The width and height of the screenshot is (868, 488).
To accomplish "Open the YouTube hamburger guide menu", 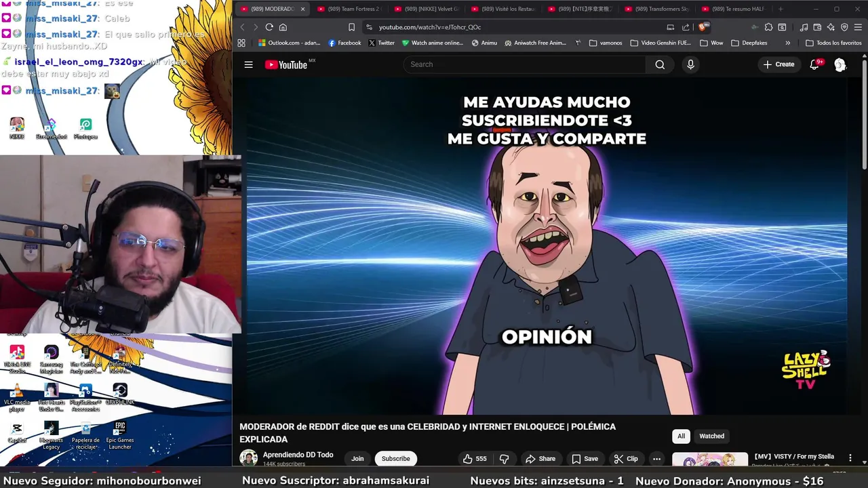I will point(248,64).
